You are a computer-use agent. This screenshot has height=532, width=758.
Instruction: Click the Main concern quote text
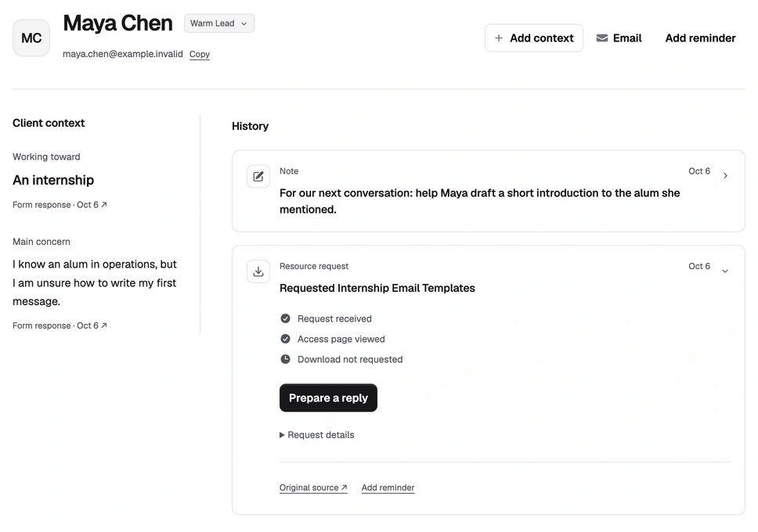point(95,282)
